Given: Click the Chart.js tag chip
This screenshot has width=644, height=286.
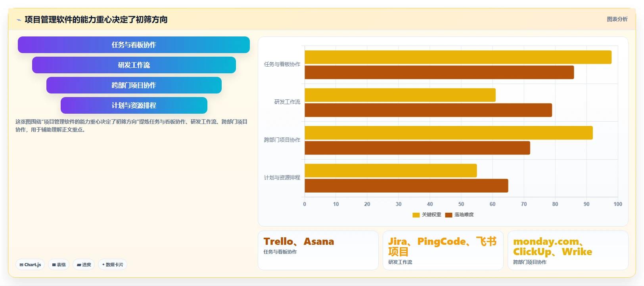Looking at the screenshot, I should (30, 265).
